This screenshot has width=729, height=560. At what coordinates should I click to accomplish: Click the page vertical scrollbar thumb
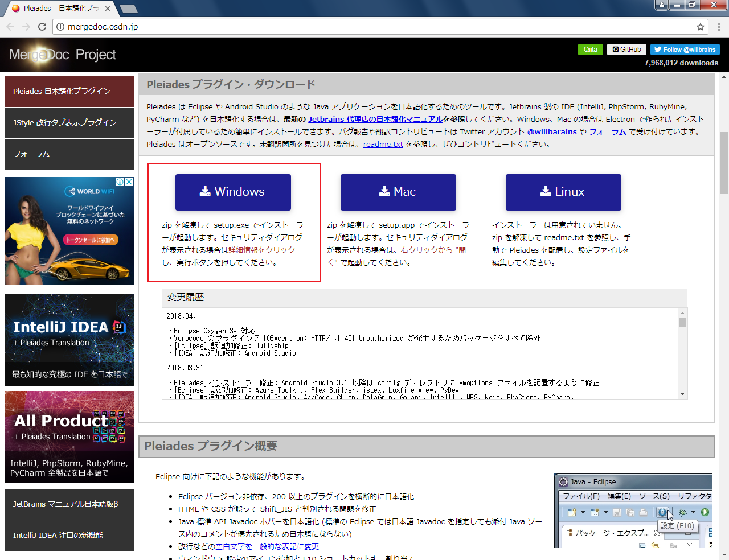click(724, 163)
